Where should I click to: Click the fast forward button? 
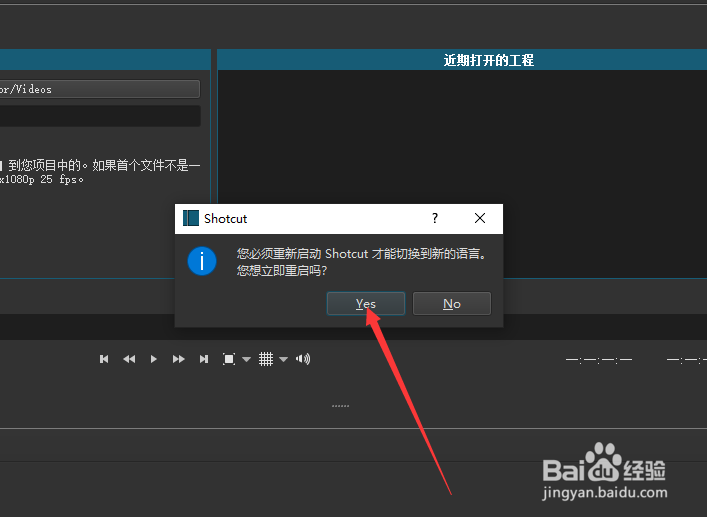tap(179, 359)
